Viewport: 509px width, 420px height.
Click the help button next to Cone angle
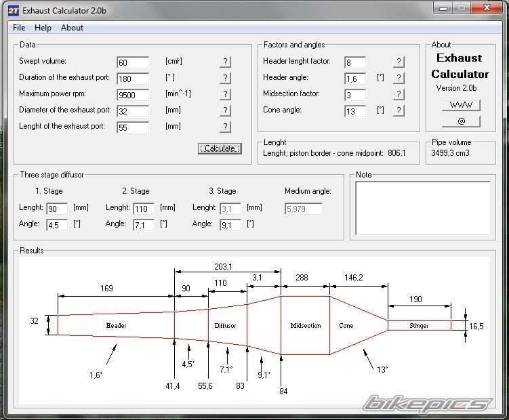399,110
